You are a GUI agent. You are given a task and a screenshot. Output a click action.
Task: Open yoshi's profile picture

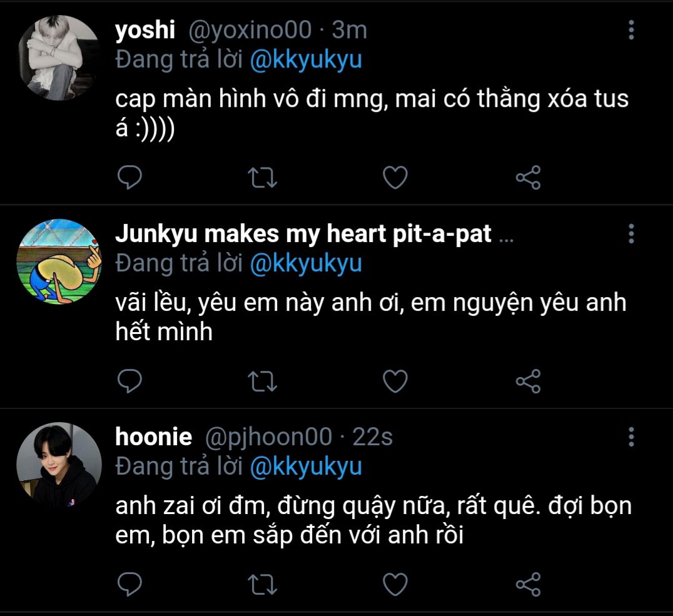tap(59, 58)
